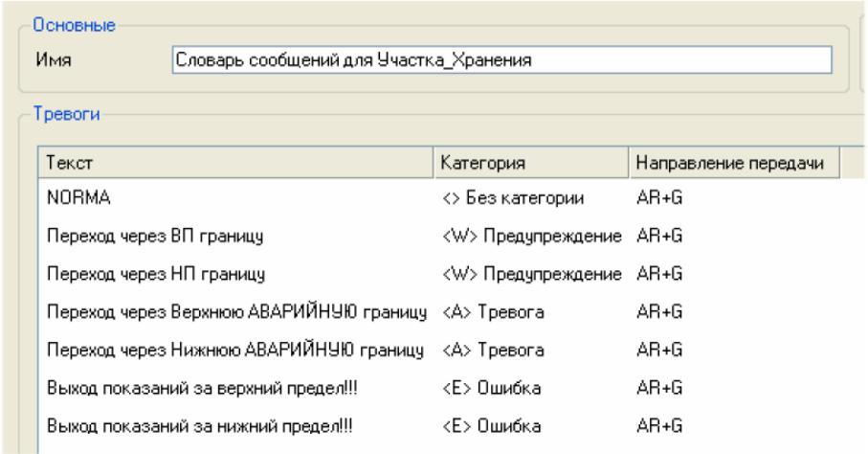The height and width of the screenshot is (454, 868).
Task: Click AR+G direction for нижний предел row
Action: coord(659,426)
